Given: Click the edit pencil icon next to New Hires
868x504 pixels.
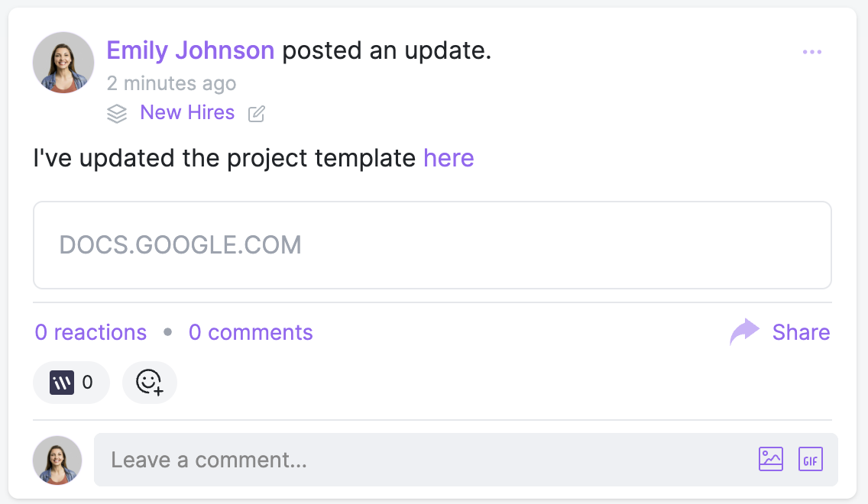Looking at the screenshot, I should coord(257,114).
